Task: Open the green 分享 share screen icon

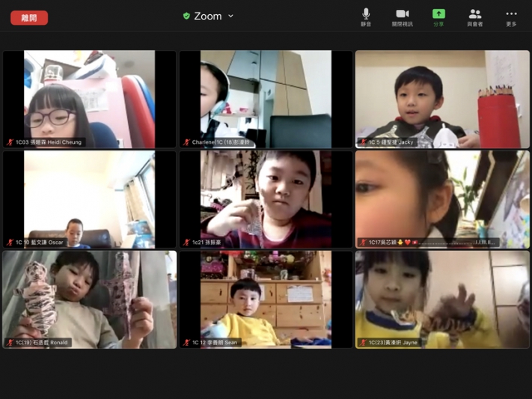Action: (438, 16)
